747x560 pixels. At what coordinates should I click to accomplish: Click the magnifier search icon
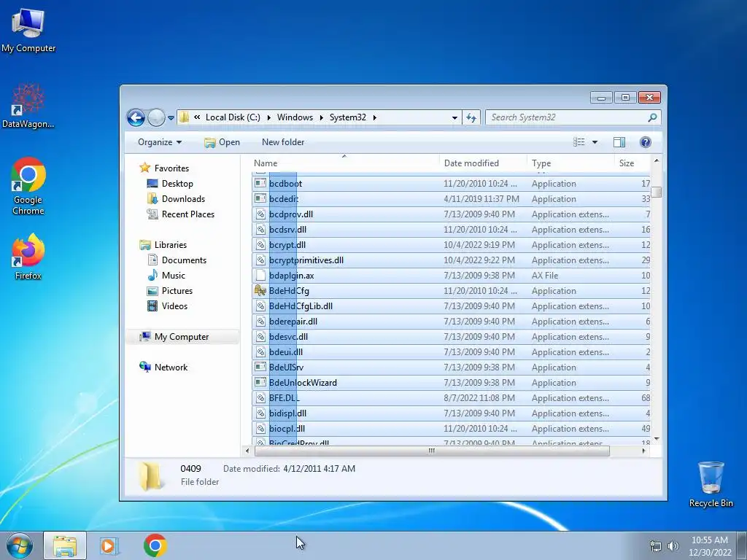click(653, 117)
